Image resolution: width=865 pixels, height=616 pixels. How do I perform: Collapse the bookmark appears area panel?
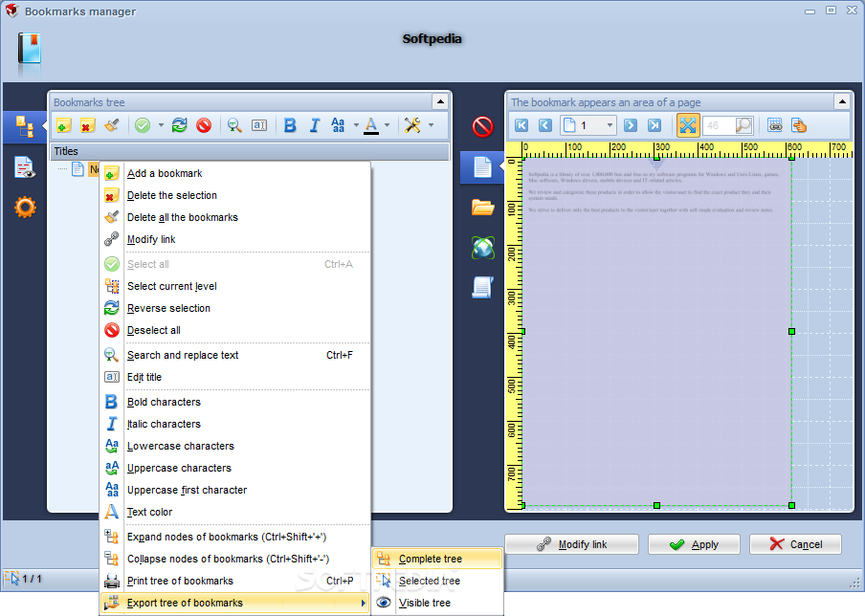click(842, 102)
